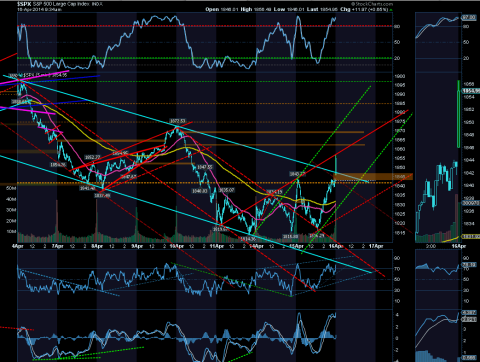
Task: Click the 4Apr marker on main time axis
Action: (18, 246)
